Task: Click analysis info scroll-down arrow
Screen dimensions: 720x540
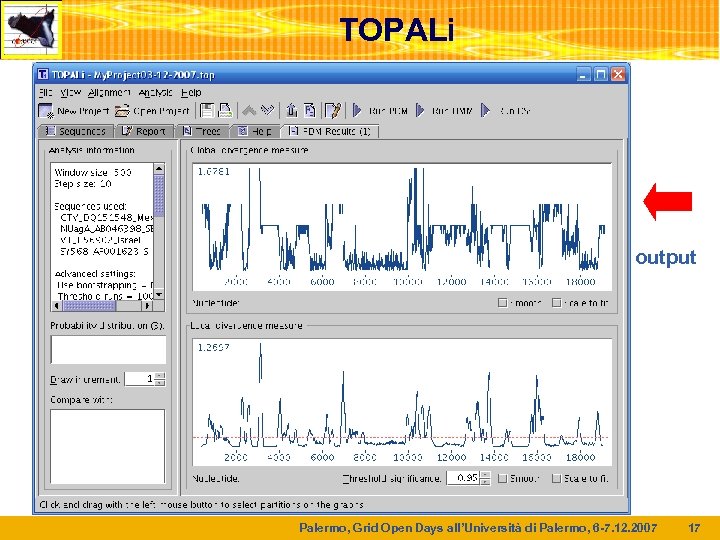Action: coord(159,294)
